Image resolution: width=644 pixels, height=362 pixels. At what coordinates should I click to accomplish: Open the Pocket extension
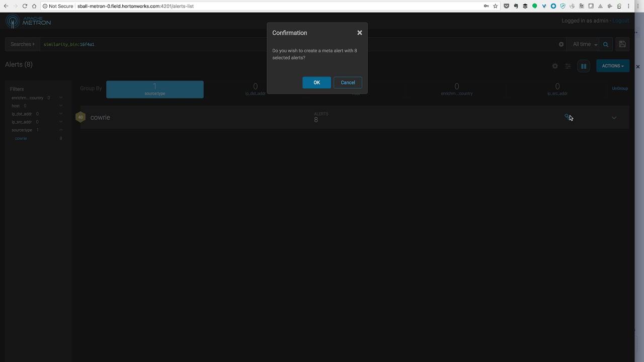[x=507, y=6]
